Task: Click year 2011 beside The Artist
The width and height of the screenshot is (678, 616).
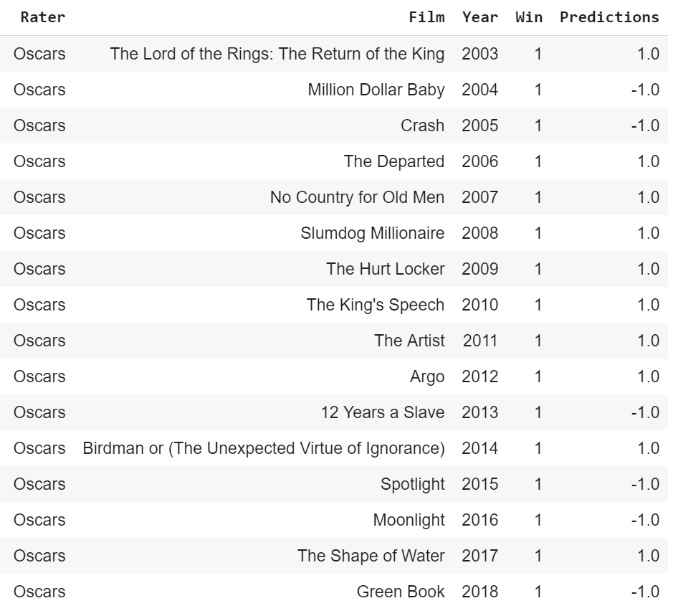Action: tap(480, 341)
